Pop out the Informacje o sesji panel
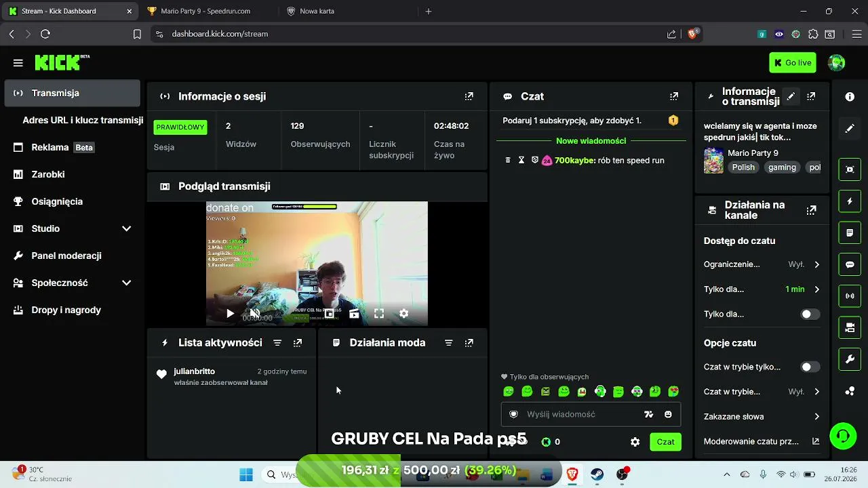This screenshot has width=868, height=488. (x=469, y=96)
